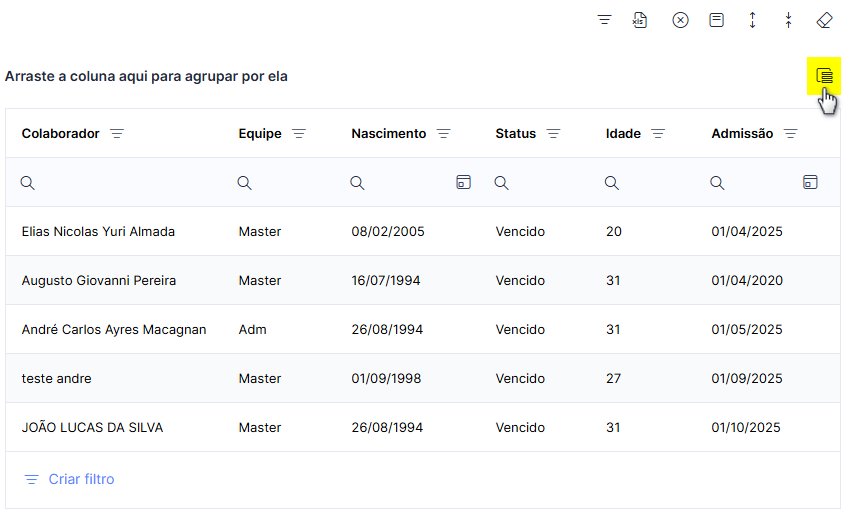Open Colaborador column header filter

(x=117, y=134)
